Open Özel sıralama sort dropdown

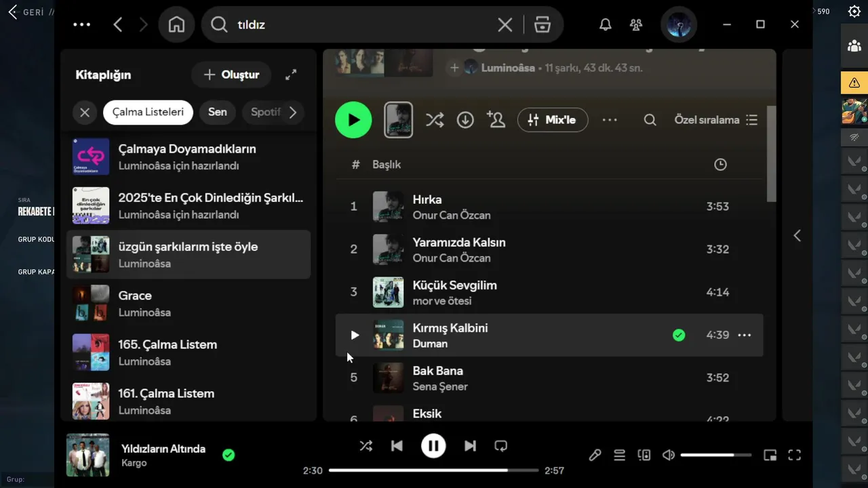pos(716,120)
